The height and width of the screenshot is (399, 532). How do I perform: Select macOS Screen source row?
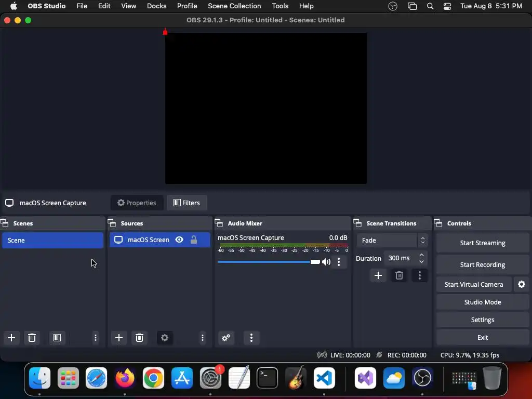coord(160,240)
